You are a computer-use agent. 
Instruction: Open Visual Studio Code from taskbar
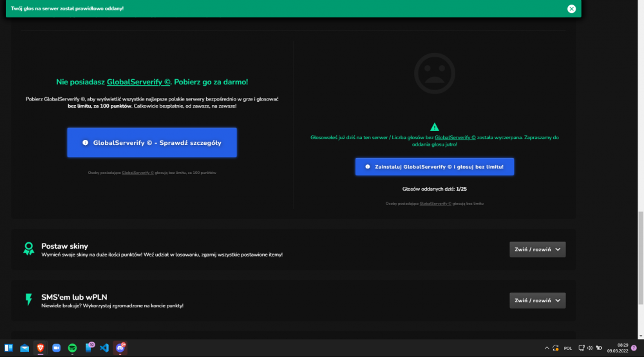click(x=104, y=348)
